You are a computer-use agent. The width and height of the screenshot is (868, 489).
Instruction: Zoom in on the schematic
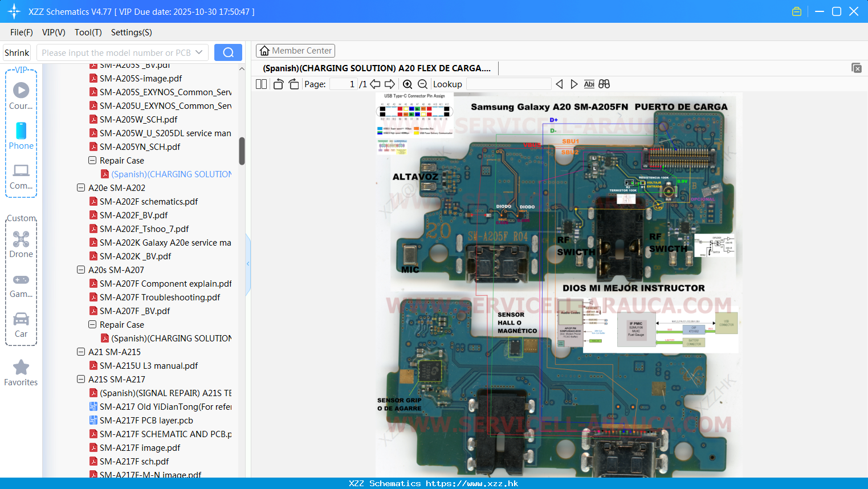[x=407, y=84]
